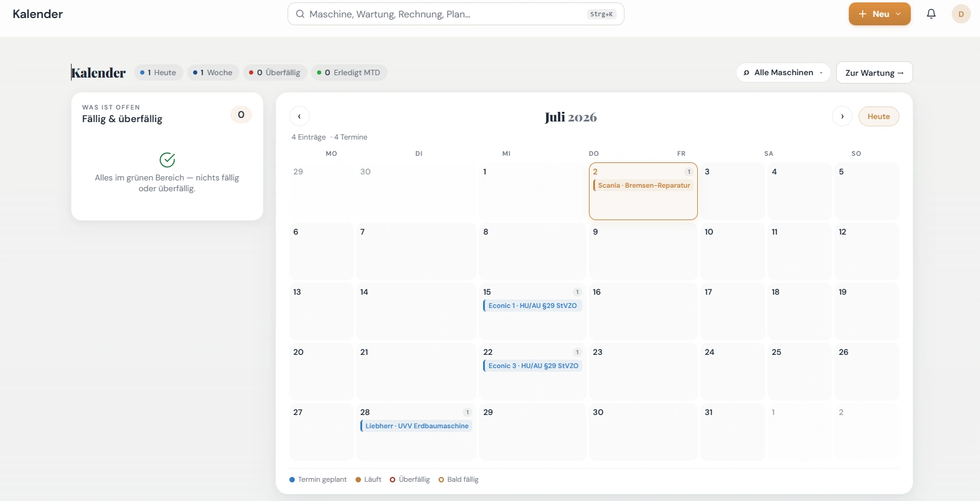Open the Neu dropdown menu

point(880,14)
